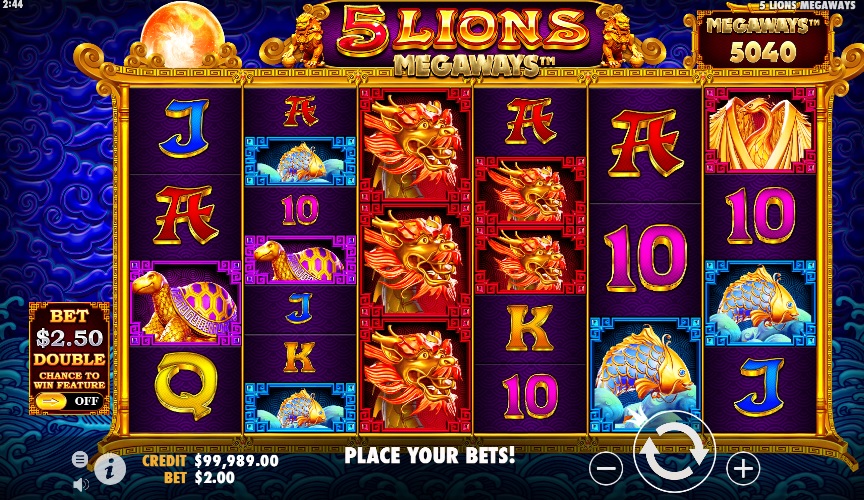
Task: Click the phoenix symbol on sixth reel
Action: 760,131
